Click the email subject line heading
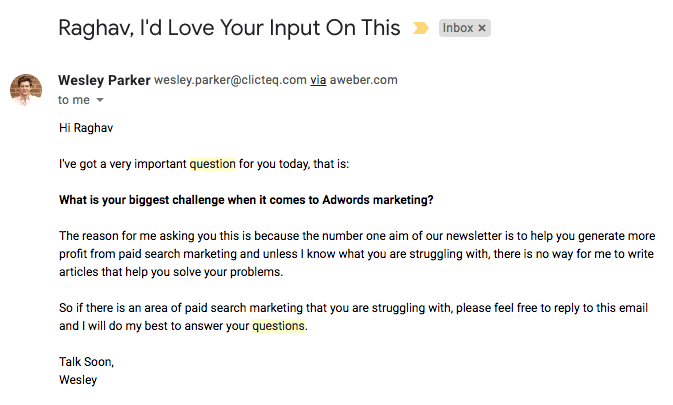Viewport: 673px width, 405px height. [x=229, y=28]
